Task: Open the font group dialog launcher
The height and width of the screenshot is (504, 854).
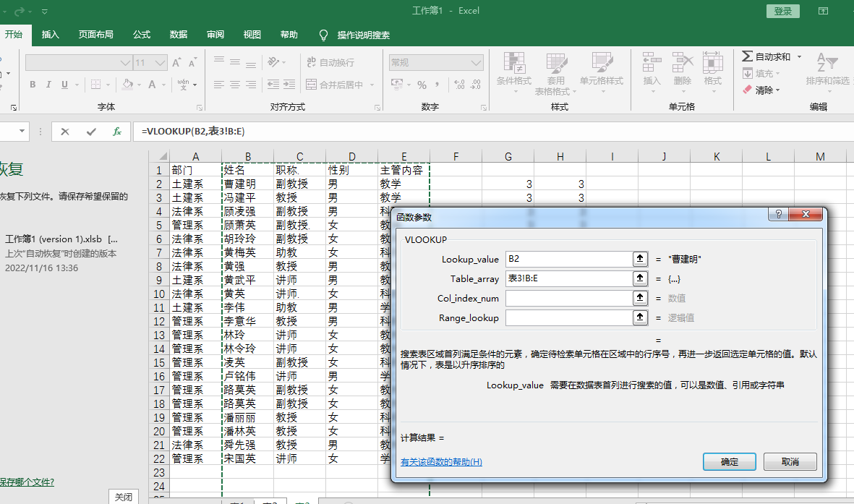Action: click(200, 108)
